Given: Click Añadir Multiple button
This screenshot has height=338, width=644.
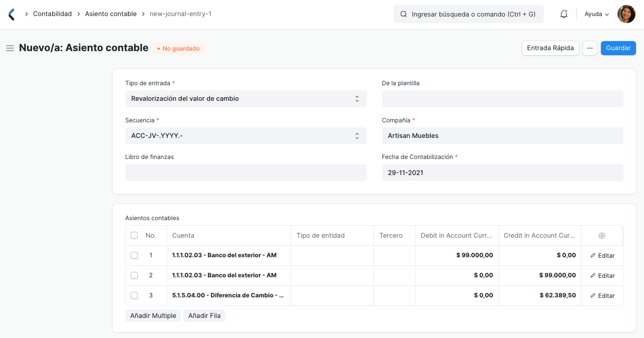Looking at the screenshot, I should (153, 315).
